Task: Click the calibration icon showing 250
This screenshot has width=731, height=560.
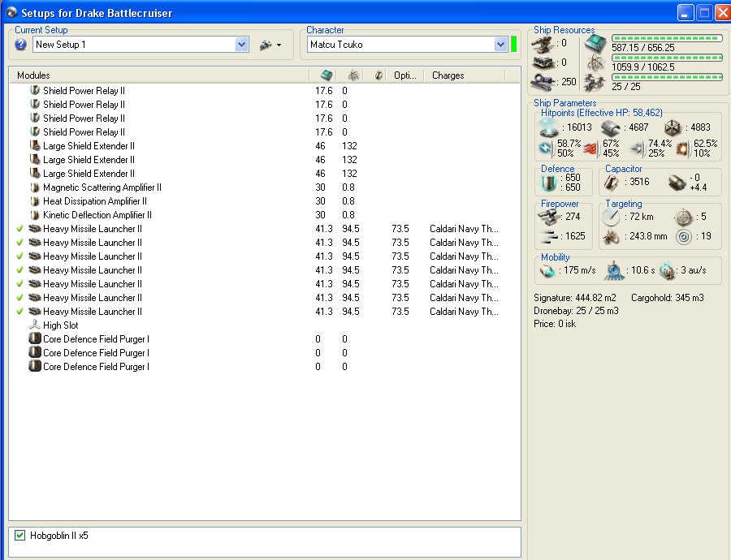Action: pos(543,82)
